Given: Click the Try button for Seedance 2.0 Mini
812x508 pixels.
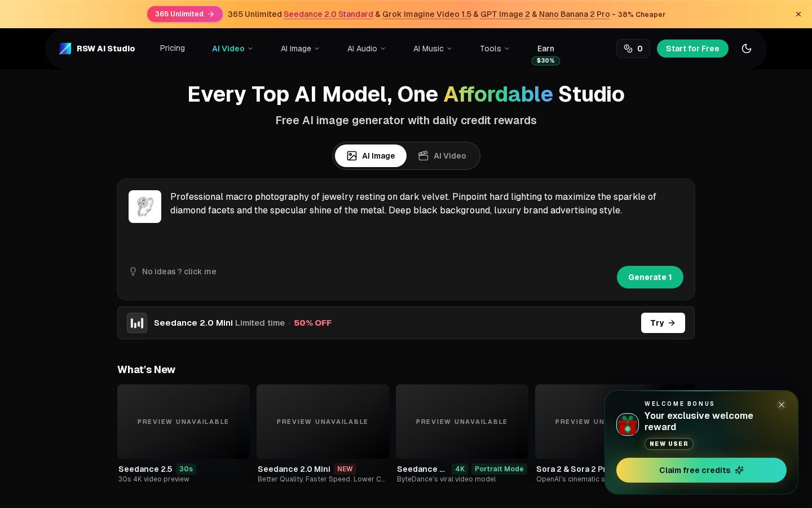Looking at the screenshot, I should [663, 323].
